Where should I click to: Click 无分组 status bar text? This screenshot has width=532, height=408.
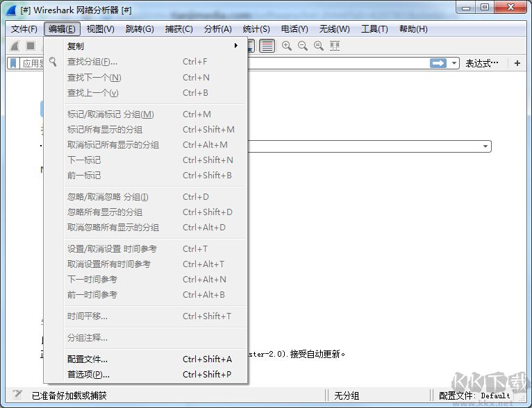[347, 396]
